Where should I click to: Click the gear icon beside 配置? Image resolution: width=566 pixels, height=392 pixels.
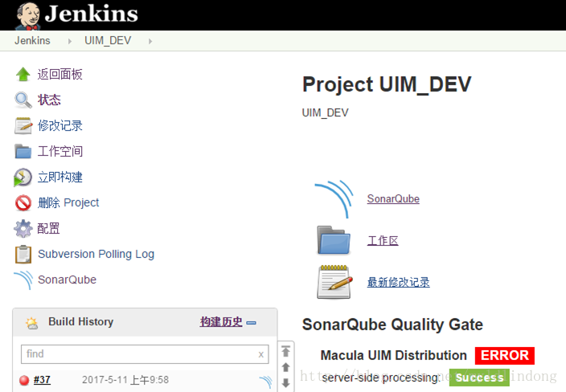(23, 229)
